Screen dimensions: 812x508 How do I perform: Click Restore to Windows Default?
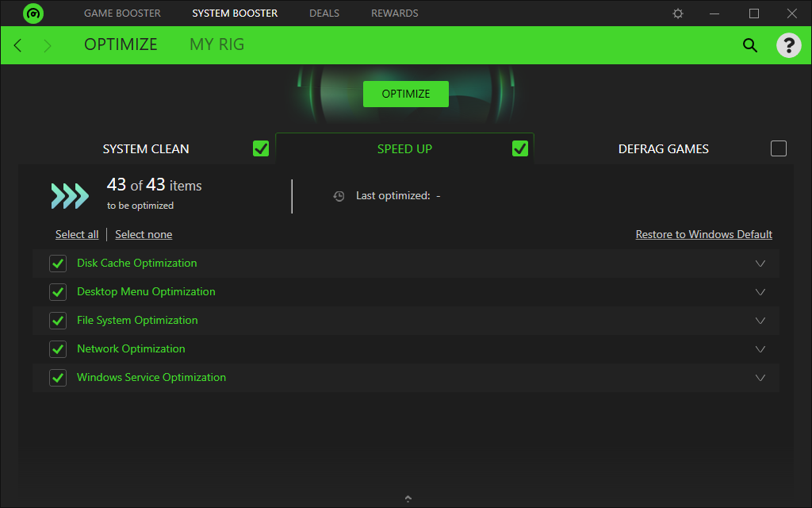(x=704, y=234)
